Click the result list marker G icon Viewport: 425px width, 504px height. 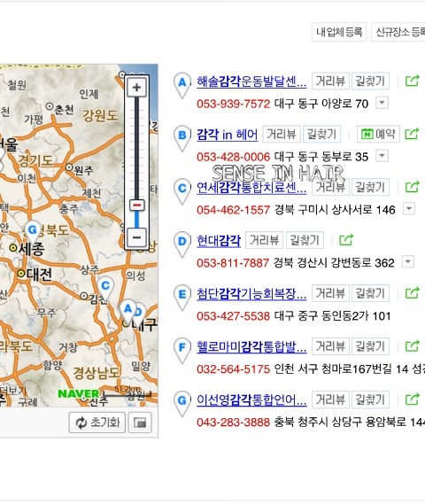[182, 403]
